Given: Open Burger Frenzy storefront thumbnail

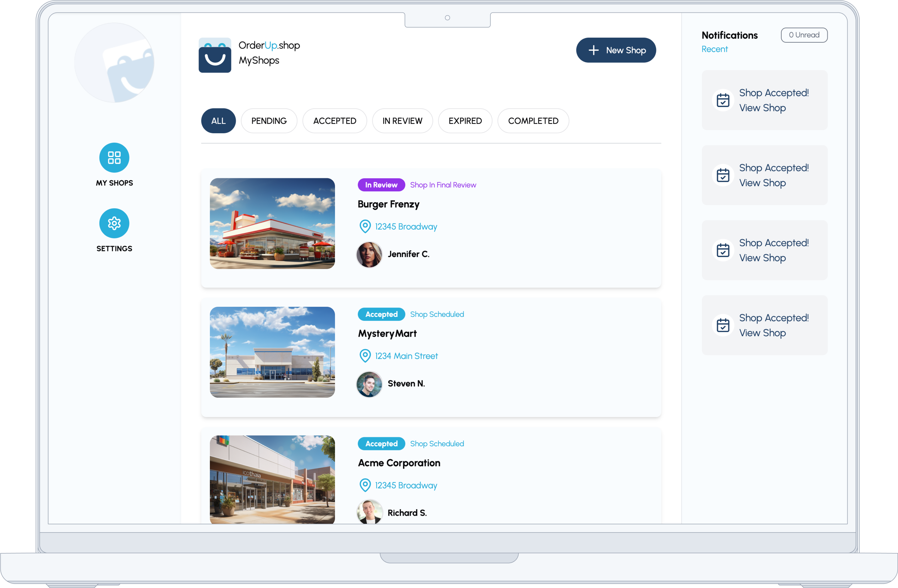Looking at the screenshot, I should tap(272, 223).
